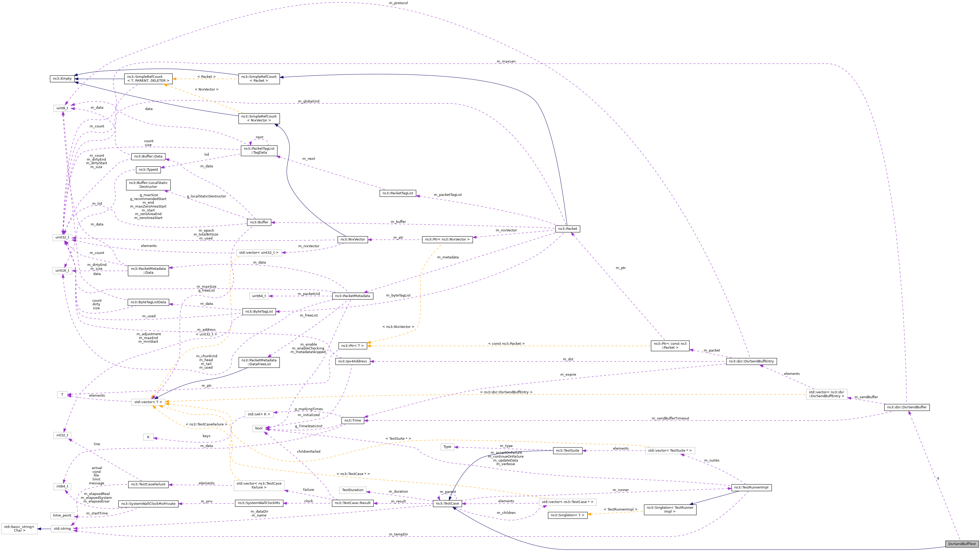Click ns3::Buffer::LocalStaticDestructor node
This screenshot has width=980, height=551.
point(148,185)
